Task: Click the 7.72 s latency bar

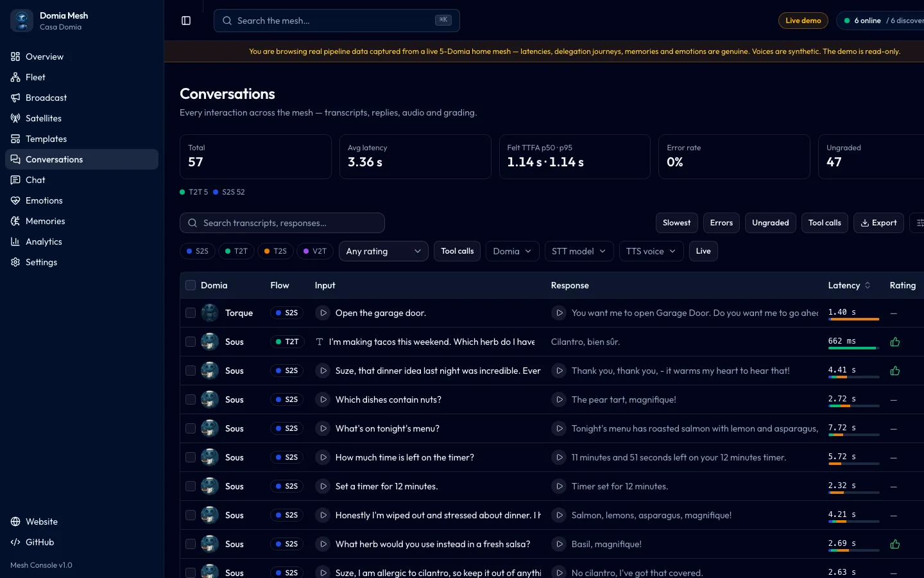Action: point(853,434)
